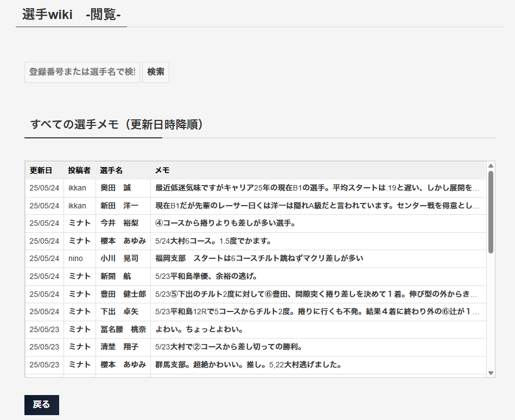The width and height of the screenshot is (515, 420).
Task: Select player name 小川 晃司
Action: tap(119, 258)
